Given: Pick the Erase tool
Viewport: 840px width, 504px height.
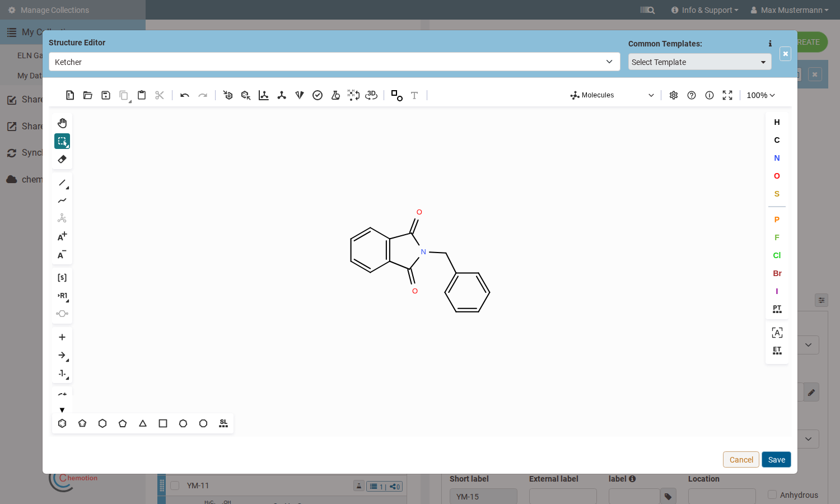Looking at the screenshot, I should [62, 159].
